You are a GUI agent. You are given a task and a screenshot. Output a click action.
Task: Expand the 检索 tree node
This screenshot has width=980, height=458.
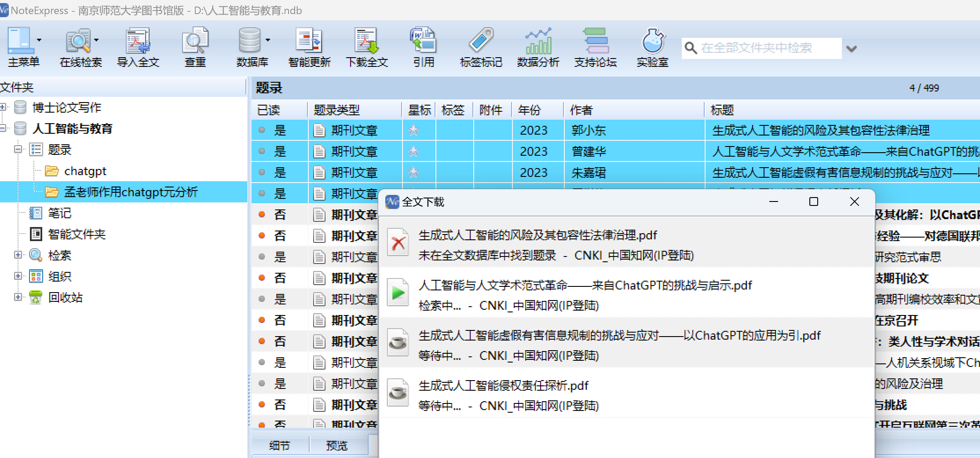[18, 255]
